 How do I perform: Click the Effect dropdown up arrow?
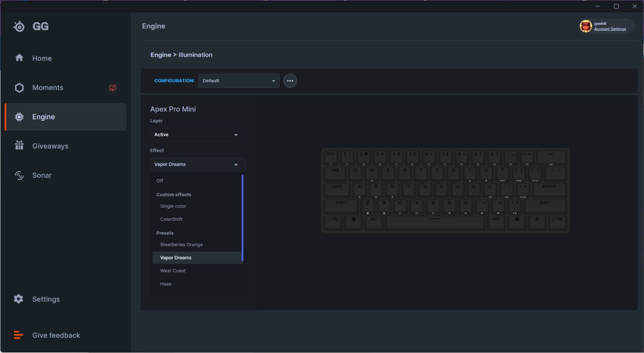click(x=236, y=164)
